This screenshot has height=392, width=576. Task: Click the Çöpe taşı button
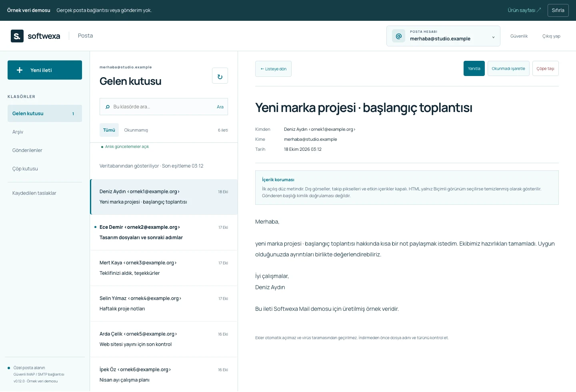(546, 68)
